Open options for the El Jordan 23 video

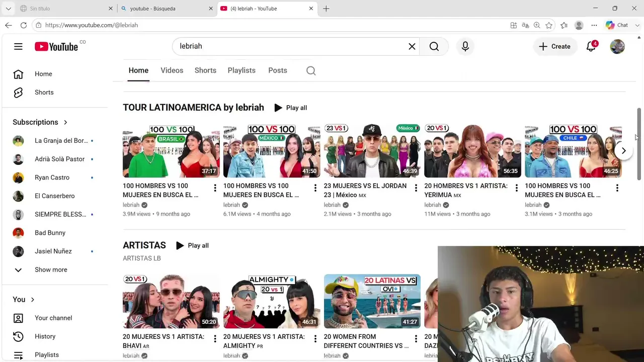pyautogui.click(x=416, y=188)
